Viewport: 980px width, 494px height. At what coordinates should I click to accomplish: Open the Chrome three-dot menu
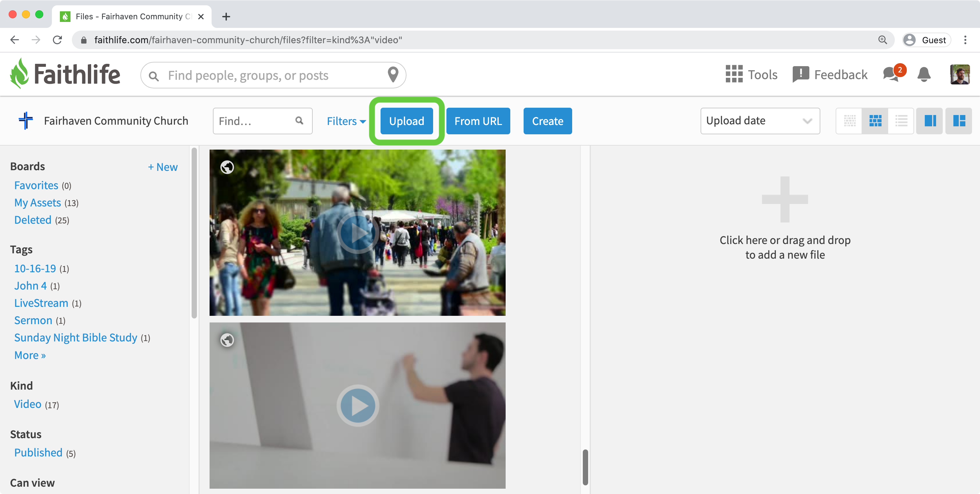pos(965,40)
